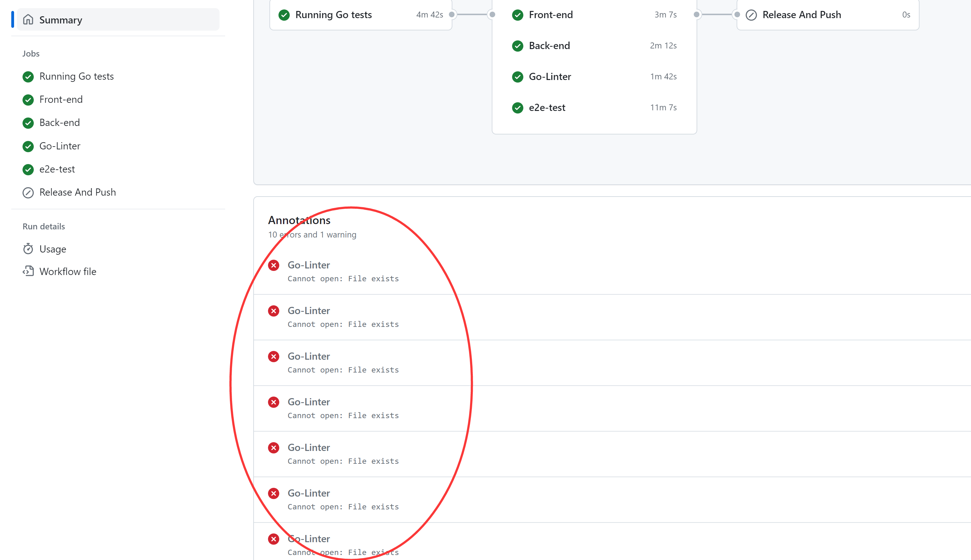The width and height of the screenshot is (971, 560).
Task: Select the Front-end job in sidebar
Action: pos(61,99)
